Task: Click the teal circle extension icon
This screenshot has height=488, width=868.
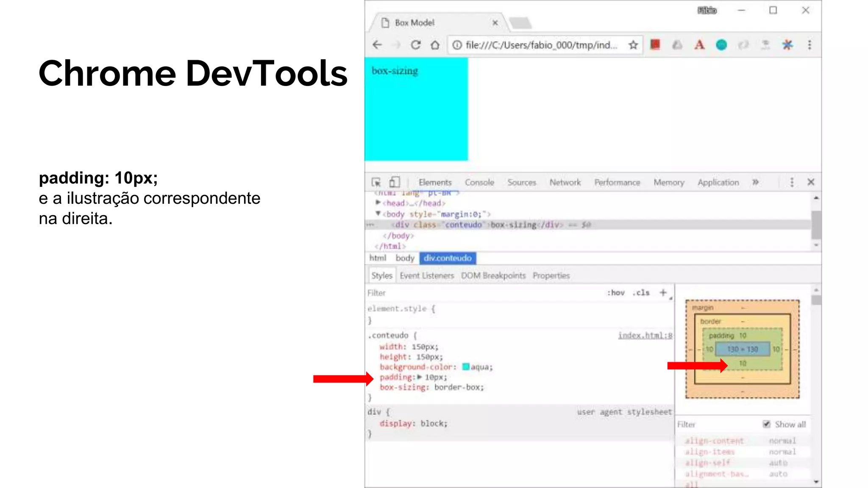Action: [x=721, y=44]
